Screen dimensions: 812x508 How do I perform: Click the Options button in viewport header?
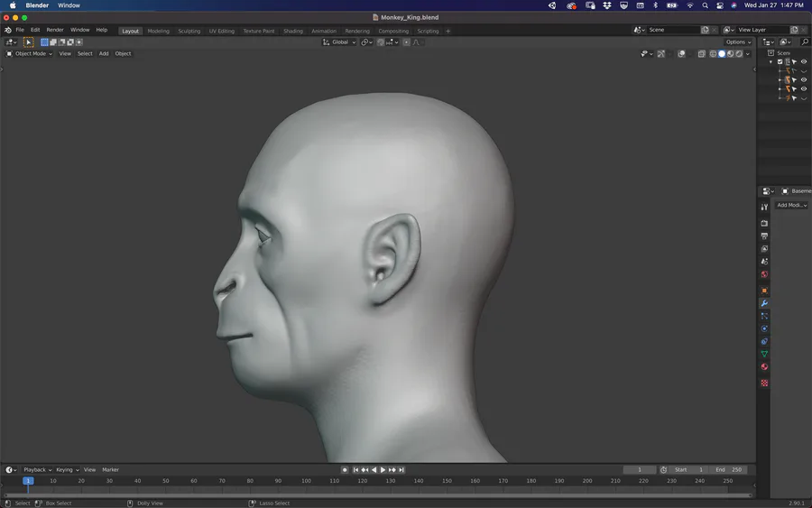click(737, 42)
